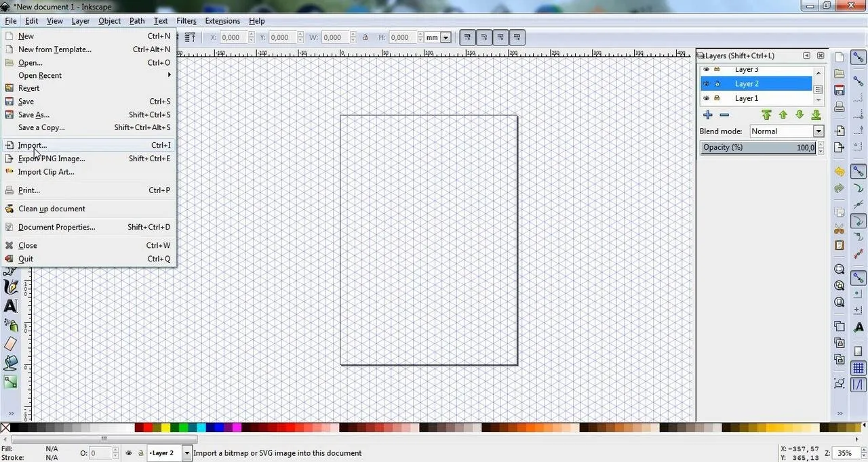Image resolution: width=868 pixels, height=462 pixels.
Task: Select the Eraser tool
Action: click(10, 344)
